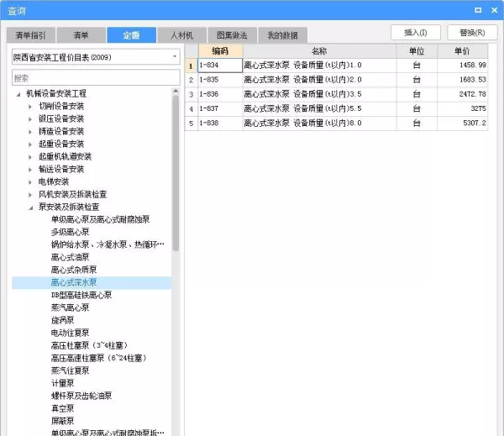This screenshot has height=436, width=504.
Task: Choose 电动往复泵 tree item
Action: pyautogui.click(x=70, y=333)
